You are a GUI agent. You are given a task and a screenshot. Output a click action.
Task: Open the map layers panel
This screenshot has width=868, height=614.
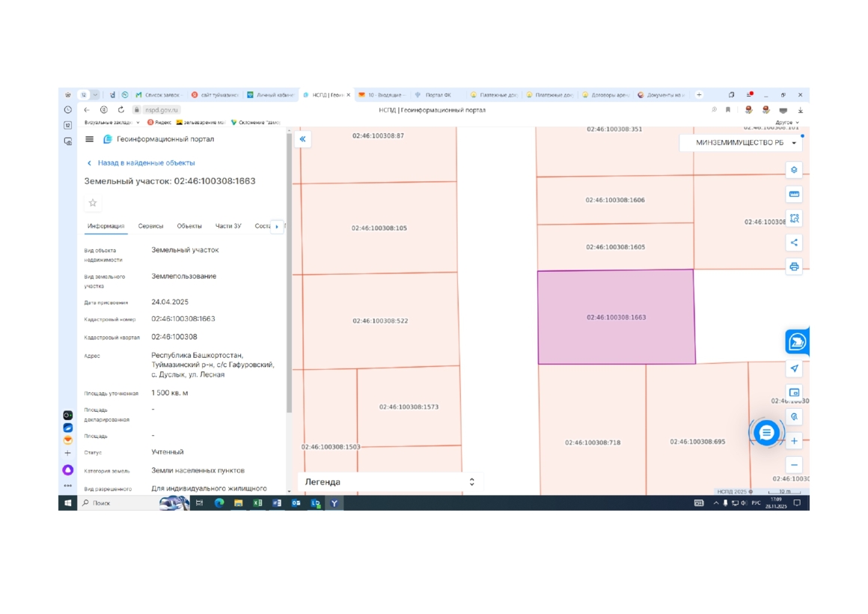(794, 170)
